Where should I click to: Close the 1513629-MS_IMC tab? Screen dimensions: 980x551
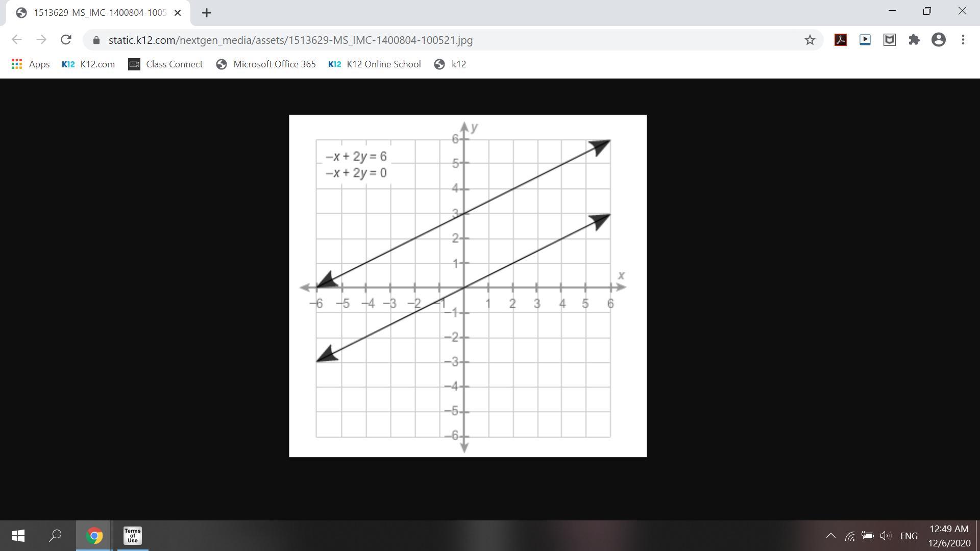pos(178,13)
